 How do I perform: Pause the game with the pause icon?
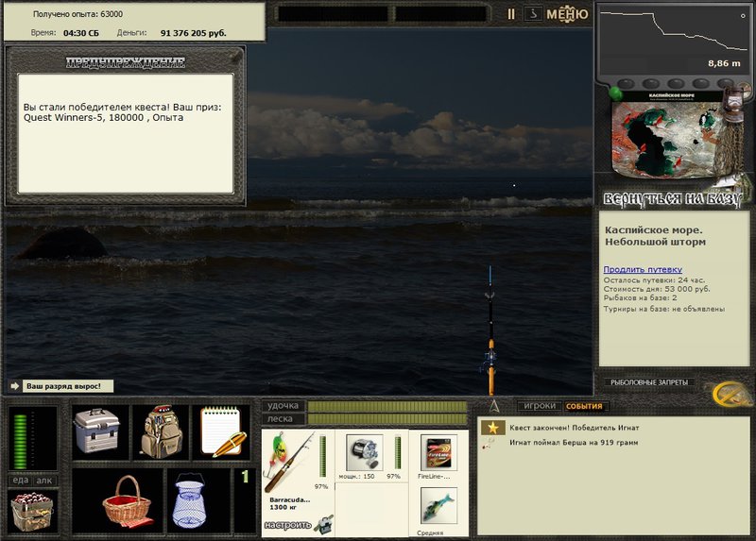coord(511,14)
